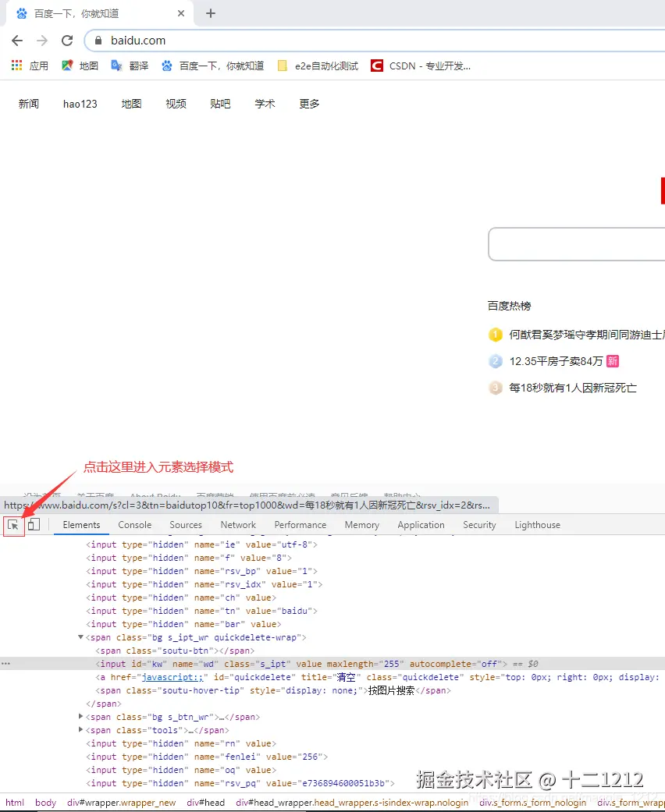665x812 pixels.
Task: Click the 视频 navigation link
Action: coord(176,104)
